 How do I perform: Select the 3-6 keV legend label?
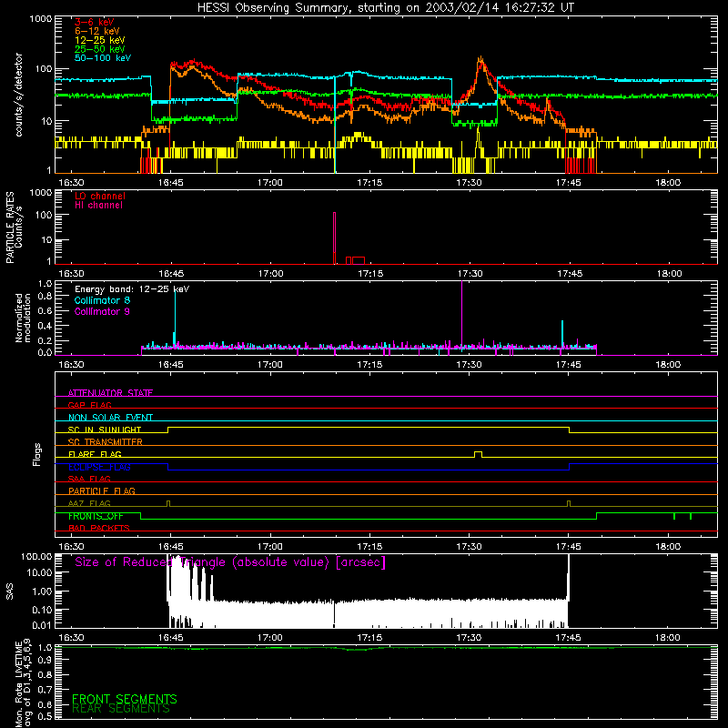[x=95, y=22]
